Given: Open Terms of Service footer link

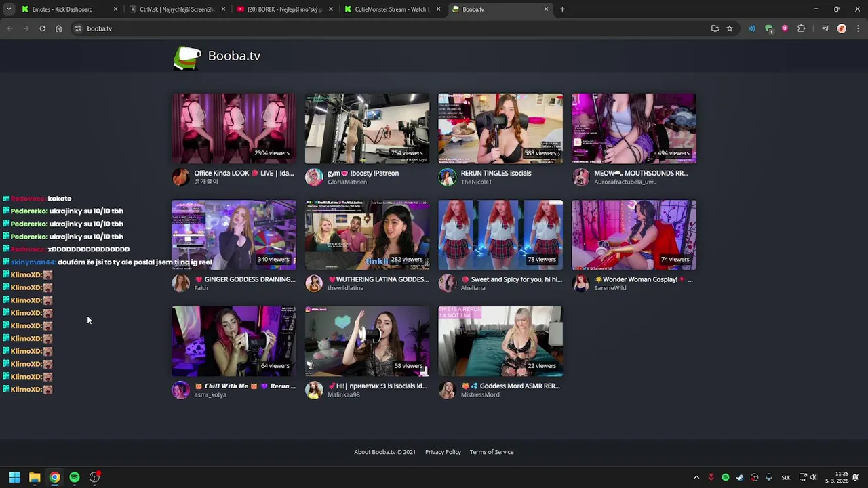Looking at the screenshot, I should coord(492,452).
